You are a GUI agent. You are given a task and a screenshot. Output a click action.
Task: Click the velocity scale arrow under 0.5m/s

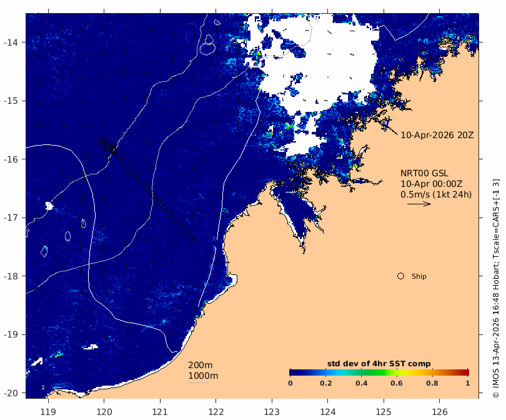[x=419, y=204]
